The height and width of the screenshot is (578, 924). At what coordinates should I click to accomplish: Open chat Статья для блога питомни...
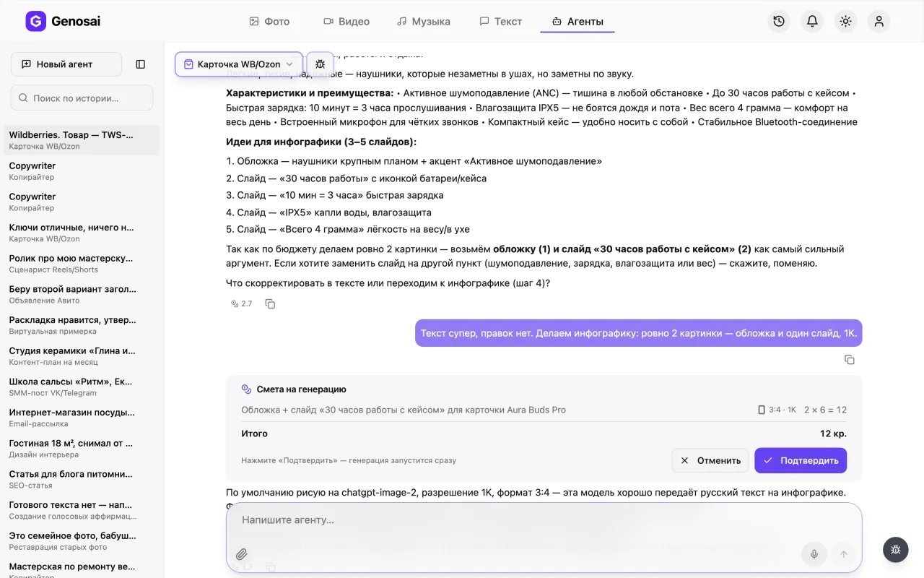82,480
